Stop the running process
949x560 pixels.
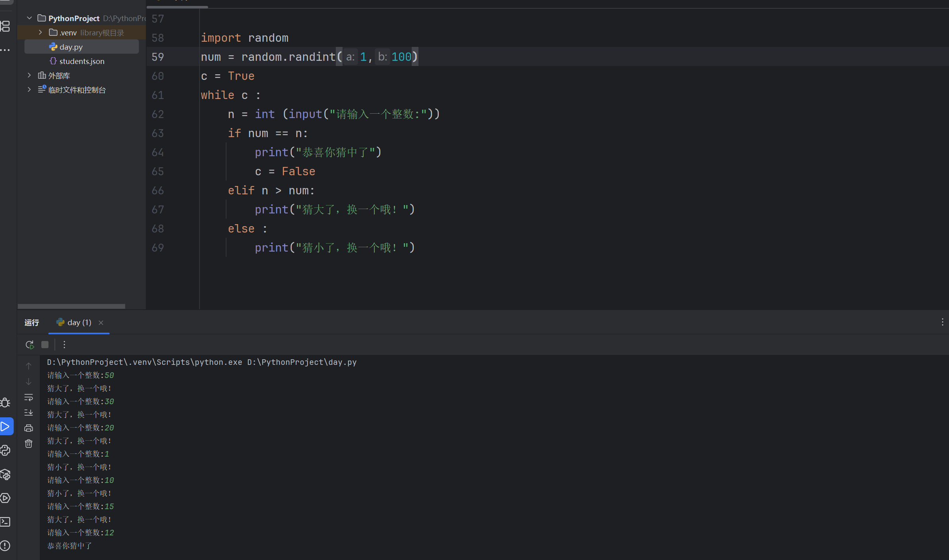(45, 345)
